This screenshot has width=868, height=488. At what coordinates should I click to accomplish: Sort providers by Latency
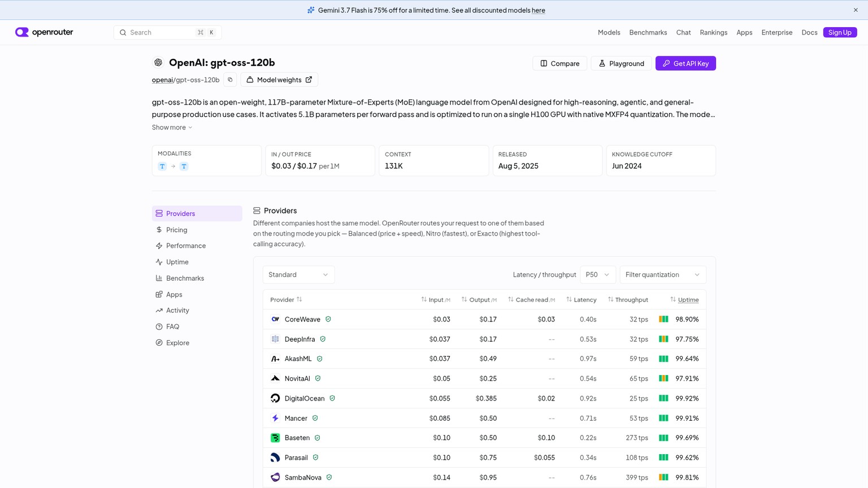[581, 299]
